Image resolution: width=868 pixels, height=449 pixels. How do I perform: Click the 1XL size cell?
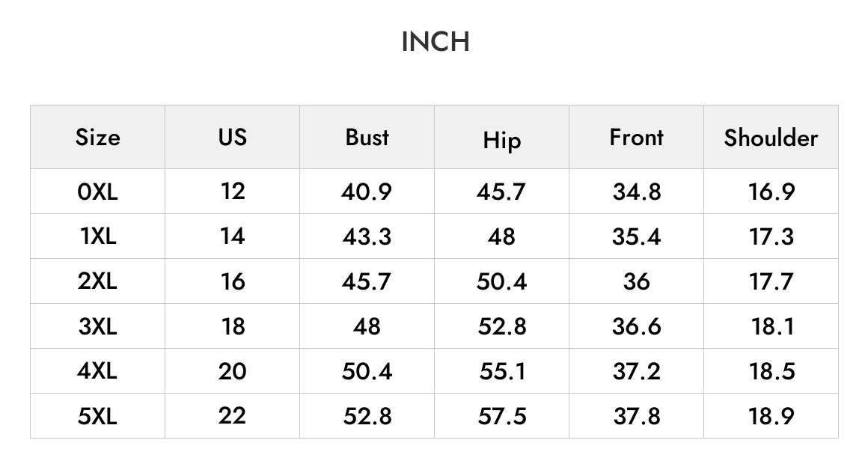97,236
